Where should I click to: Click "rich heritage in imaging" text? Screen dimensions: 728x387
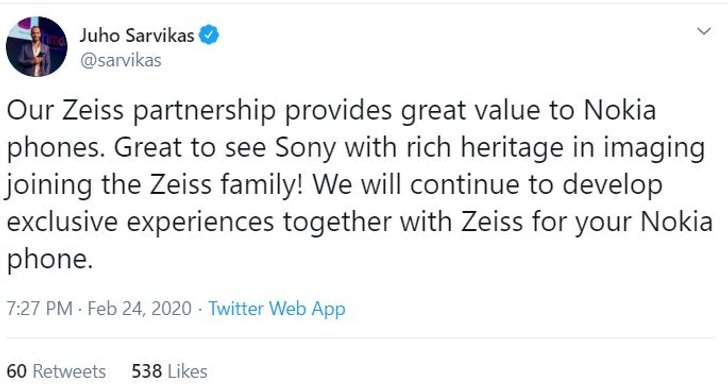click(x=556, y=149)
